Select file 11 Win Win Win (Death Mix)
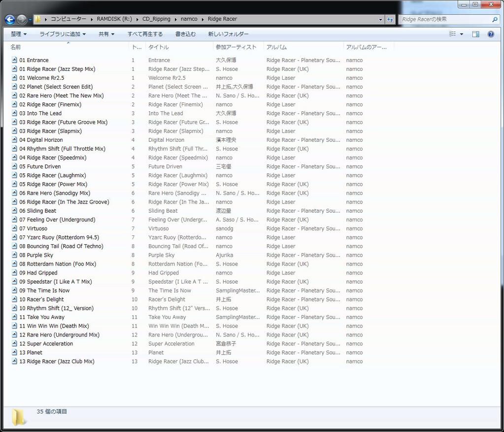Image resolution: width=504 pixels, height=432 pixels. point(54,326)
